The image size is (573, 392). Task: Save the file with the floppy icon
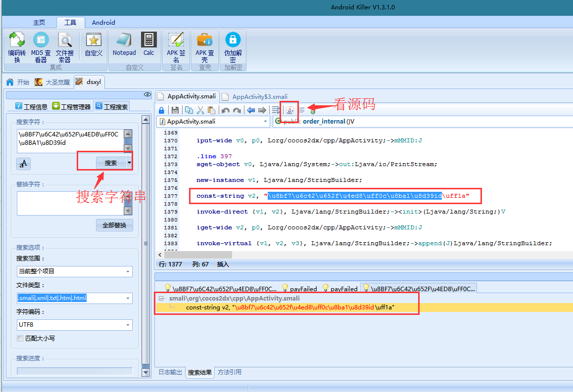click(175, 110)
